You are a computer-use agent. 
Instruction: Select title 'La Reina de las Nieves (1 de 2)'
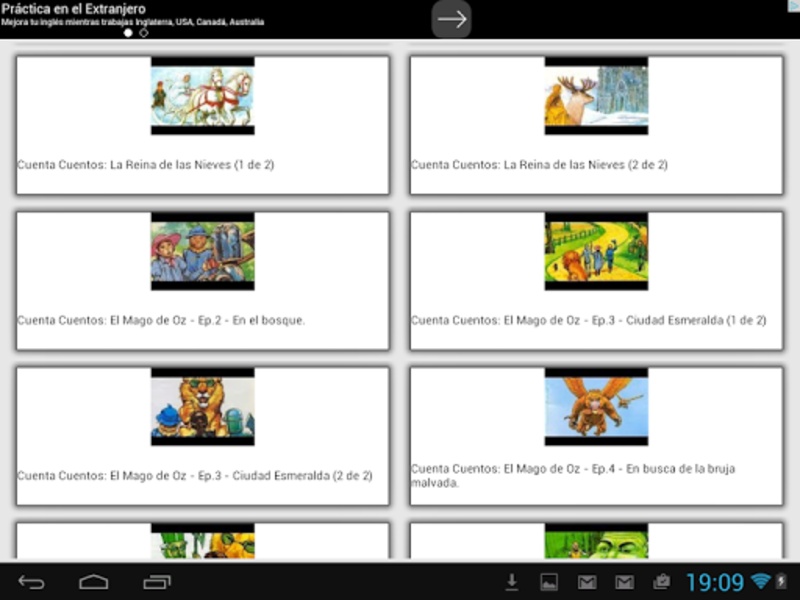192,165
